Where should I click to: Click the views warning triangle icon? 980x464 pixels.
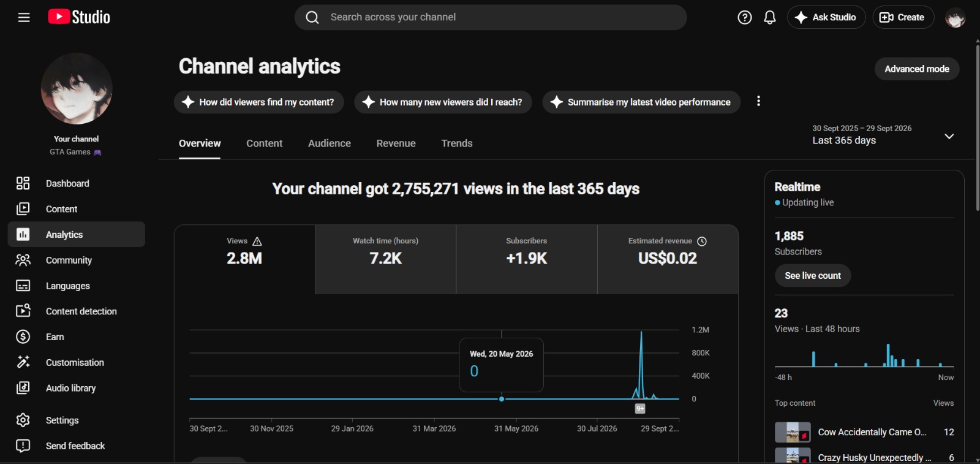pyautogui.click(x=257, y=241)
